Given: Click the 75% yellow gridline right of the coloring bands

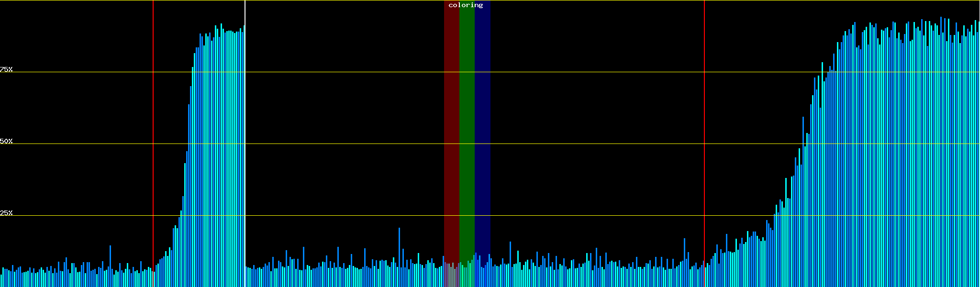Looking at the screenshot, I should pos(598,72).
